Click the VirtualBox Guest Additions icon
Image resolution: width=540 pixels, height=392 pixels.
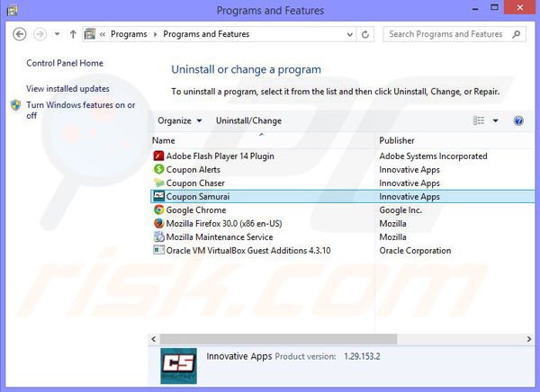[x=158, y=250]
